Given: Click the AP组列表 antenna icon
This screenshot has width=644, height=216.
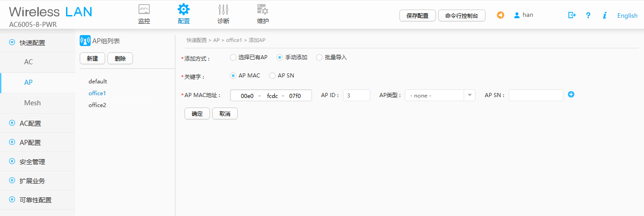Looking at the screenshot, I should 85,41.
